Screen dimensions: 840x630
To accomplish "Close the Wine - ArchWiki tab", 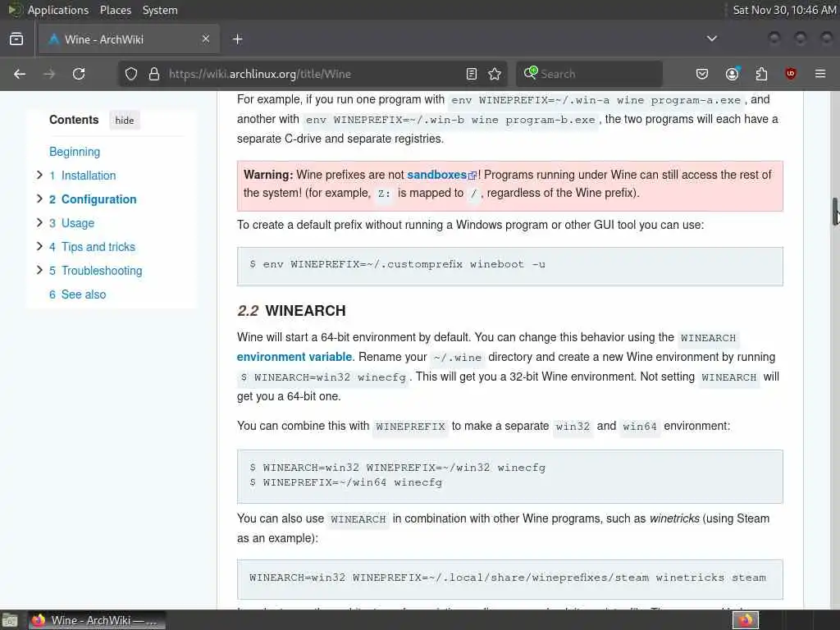I will click(x=206, y=39).
